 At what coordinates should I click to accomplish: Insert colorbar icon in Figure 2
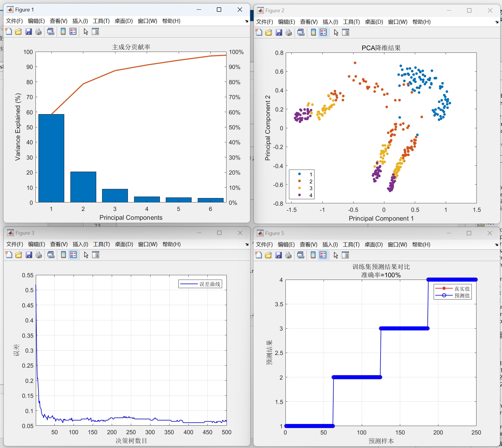click(x=313, y=32)
